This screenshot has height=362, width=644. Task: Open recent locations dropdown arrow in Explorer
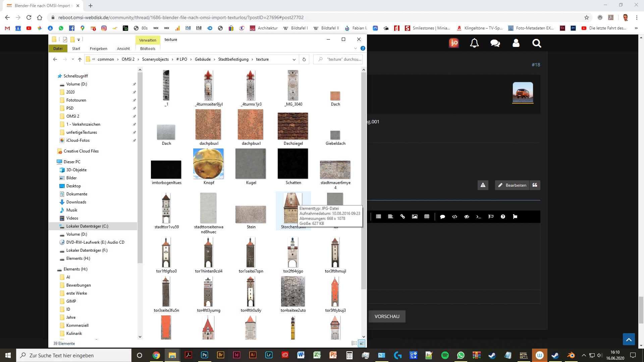click(x=73, y=59)
